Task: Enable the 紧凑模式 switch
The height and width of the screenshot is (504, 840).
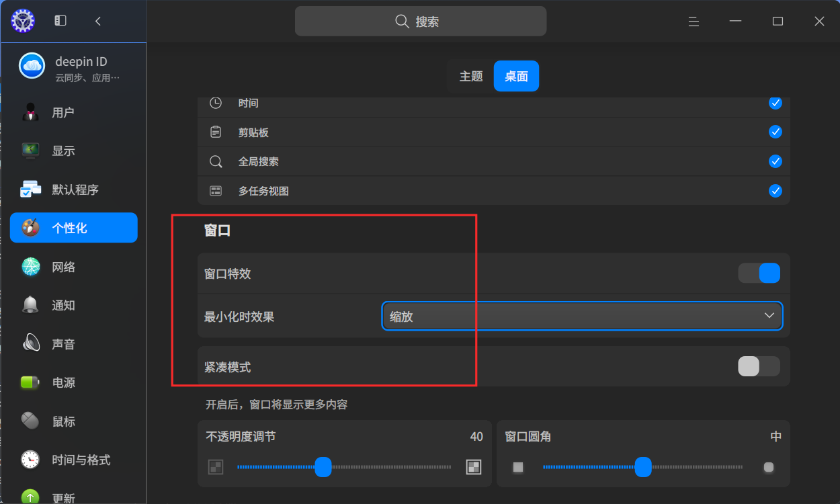Action: 759,366
